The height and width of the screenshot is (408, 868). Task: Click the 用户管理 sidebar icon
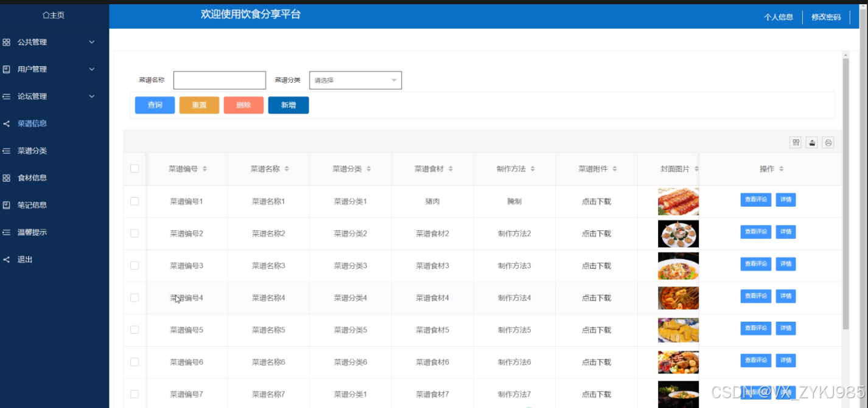point(6,69)
